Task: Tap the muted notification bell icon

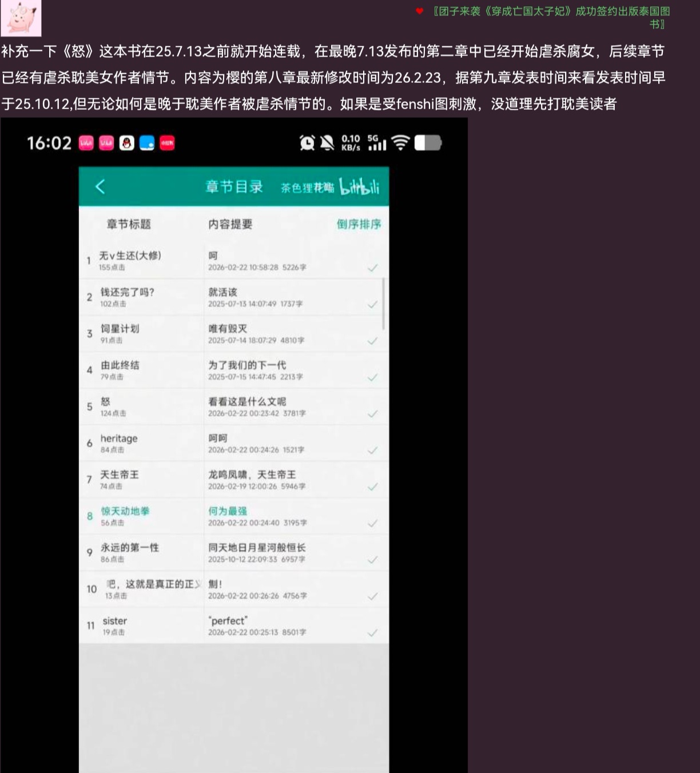Action: 327,143
